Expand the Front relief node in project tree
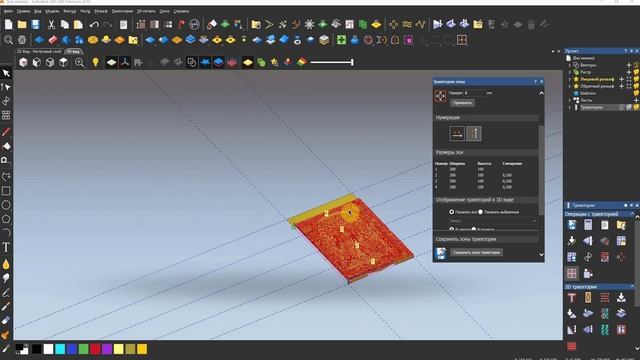This screenshot has height=360, width=640. [570, 79]
